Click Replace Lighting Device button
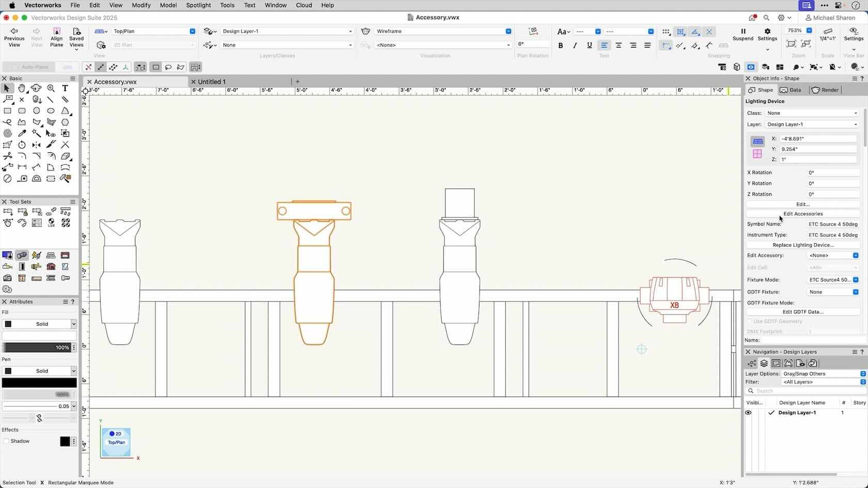This screenshot has height=488, width=868. pos(802,245)
